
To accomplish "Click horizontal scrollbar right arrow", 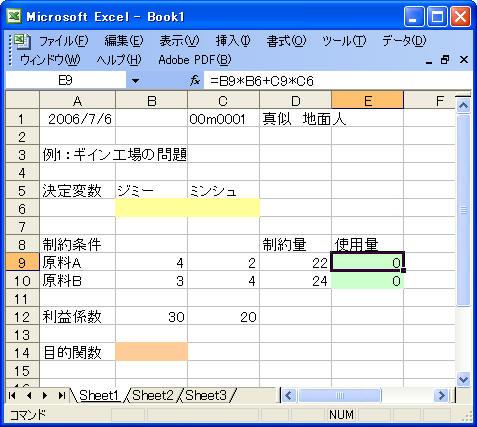I will pyautogui.click(x=442, y=396).
